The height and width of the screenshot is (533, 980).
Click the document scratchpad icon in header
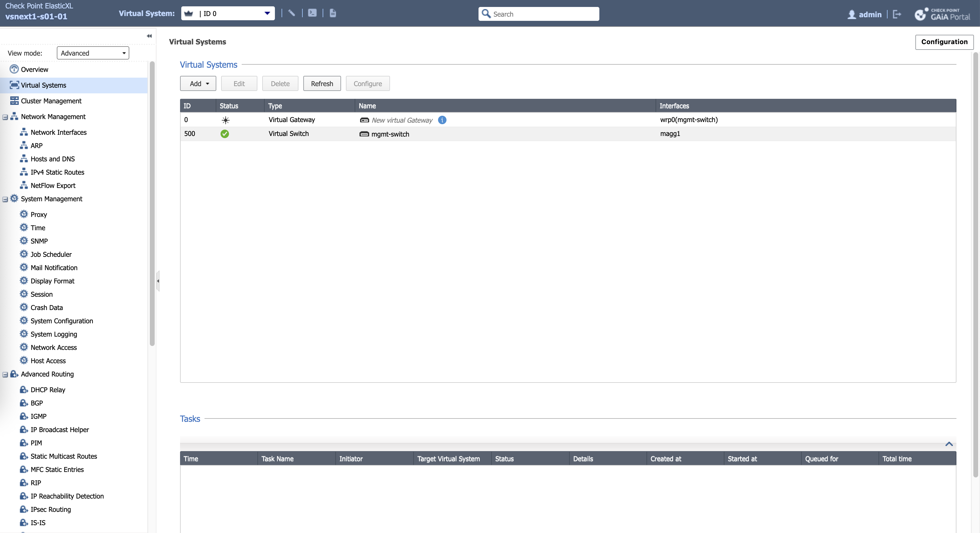(333, 13)
